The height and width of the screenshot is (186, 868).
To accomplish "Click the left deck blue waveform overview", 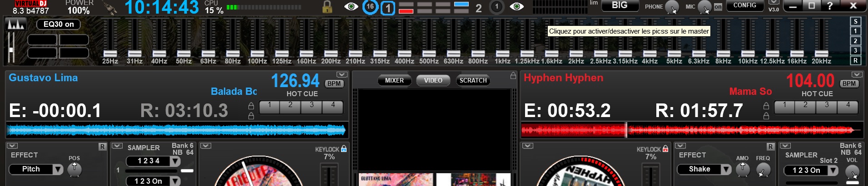I will coord(177,130).
